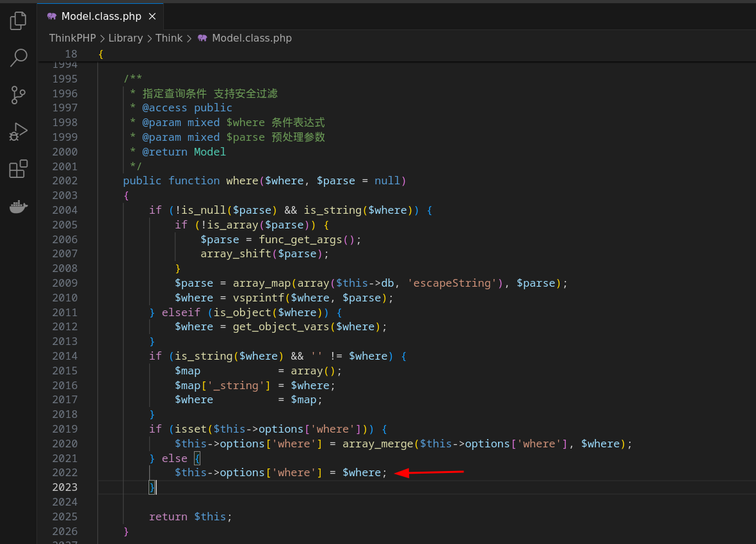Click the 'function' keyword on line 2002
Viewport: 756px width, 544px height.
pyautogui.click(x=194, y=180)
